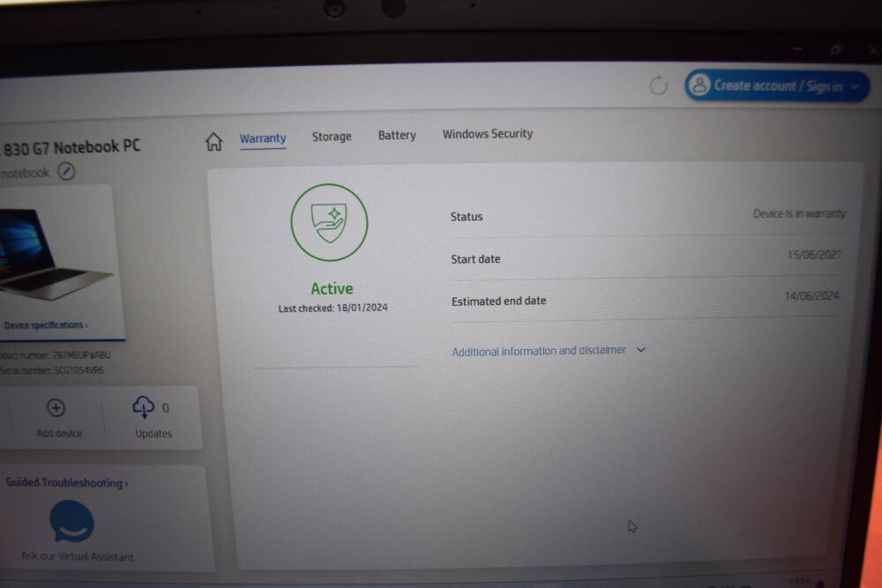Open Updates via the cloud download icon
Image resolution: width=882 pixels, height=588 pixels.
[143, 407]
